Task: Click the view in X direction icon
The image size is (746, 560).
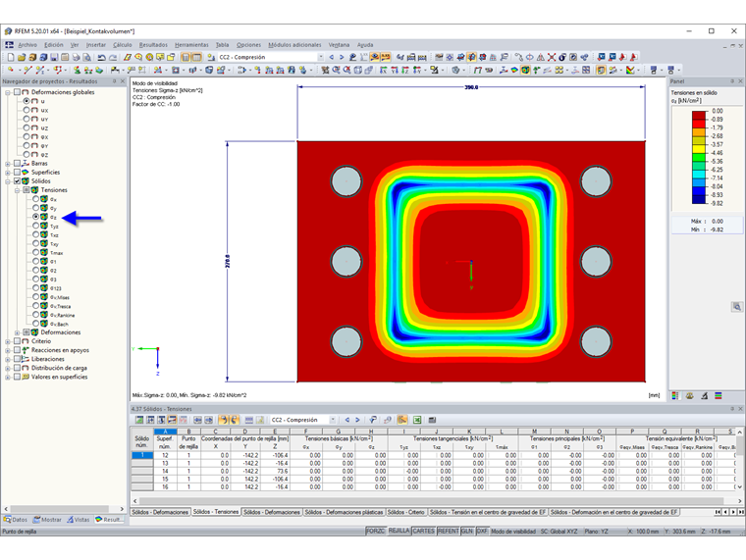Action: pyautogui.click(x=383, y=70)
